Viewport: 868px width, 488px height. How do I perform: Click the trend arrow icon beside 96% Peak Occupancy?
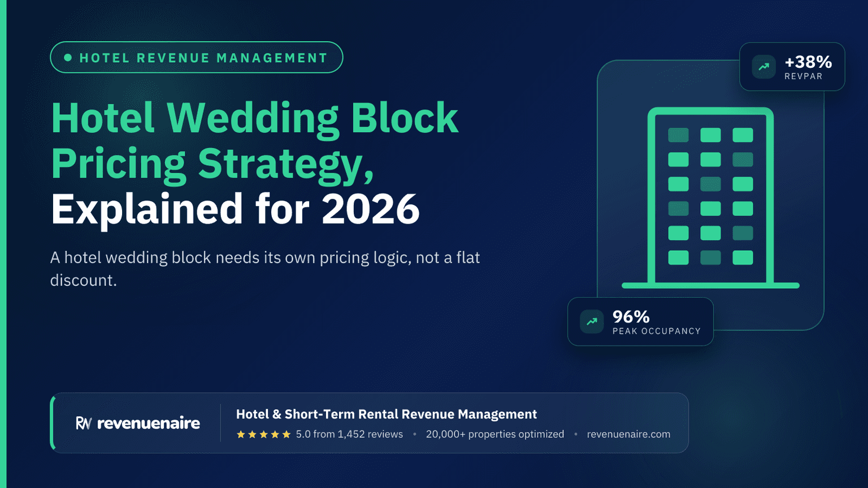[x=592, y=321]
